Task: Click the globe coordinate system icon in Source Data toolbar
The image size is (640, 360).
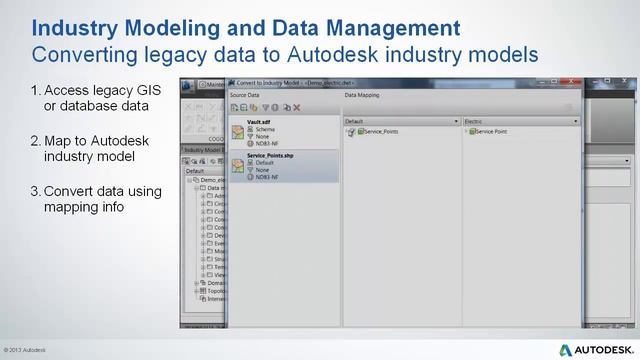Action: point(275,108)
